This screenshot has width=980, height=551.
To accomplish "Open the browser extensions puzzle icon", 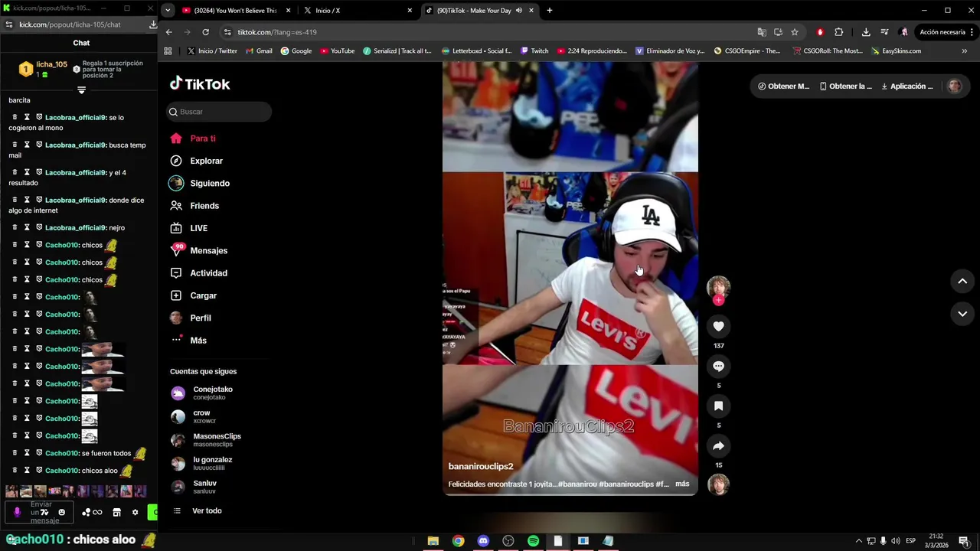I will (x=839, y=32).
